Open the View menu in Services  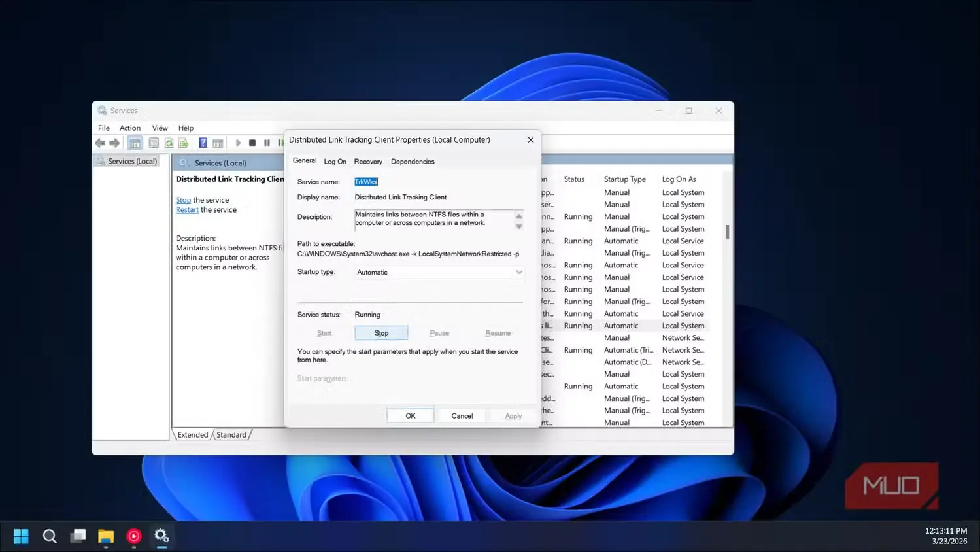160,128
